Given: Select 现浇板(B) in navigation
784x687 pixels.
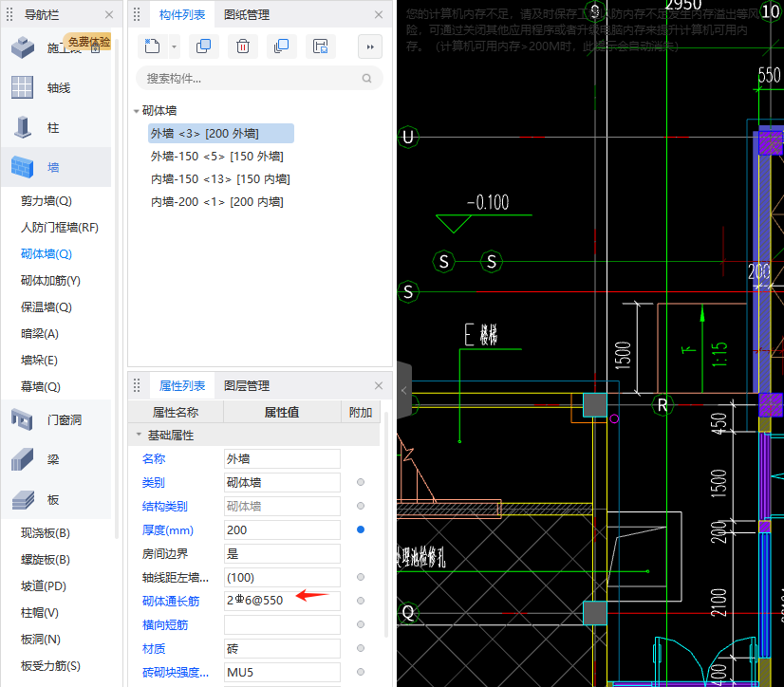Looking at the screenshot, I should [45, 533].
